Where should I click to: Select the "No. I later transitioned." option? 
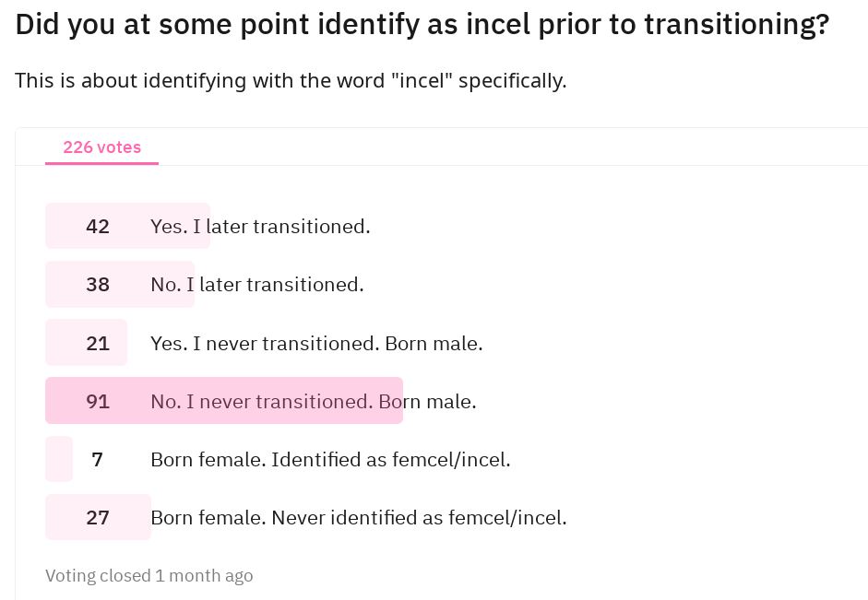[x=256, y=284]
